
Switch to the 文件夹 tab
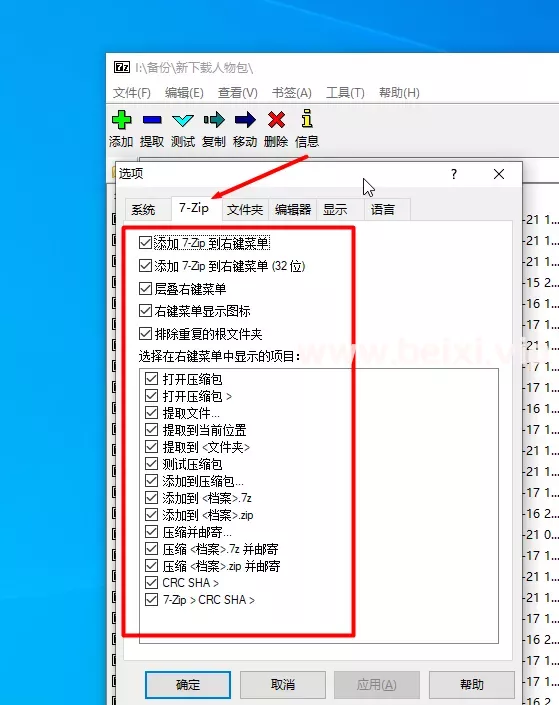pyautogui.click(x=245, y=210)
